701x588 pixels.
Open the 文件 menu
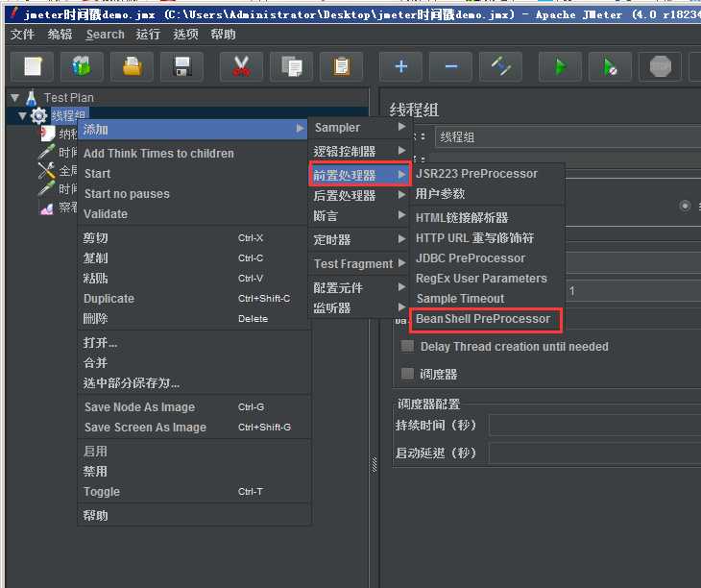[22, 34]
